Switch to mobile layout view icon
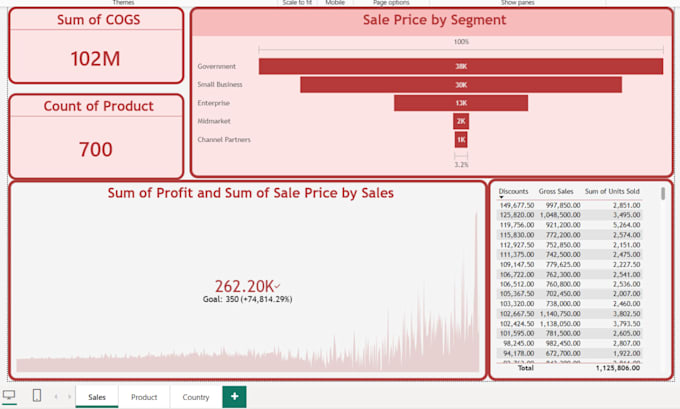This screenshot has height=409, width=680. (37, 395)
